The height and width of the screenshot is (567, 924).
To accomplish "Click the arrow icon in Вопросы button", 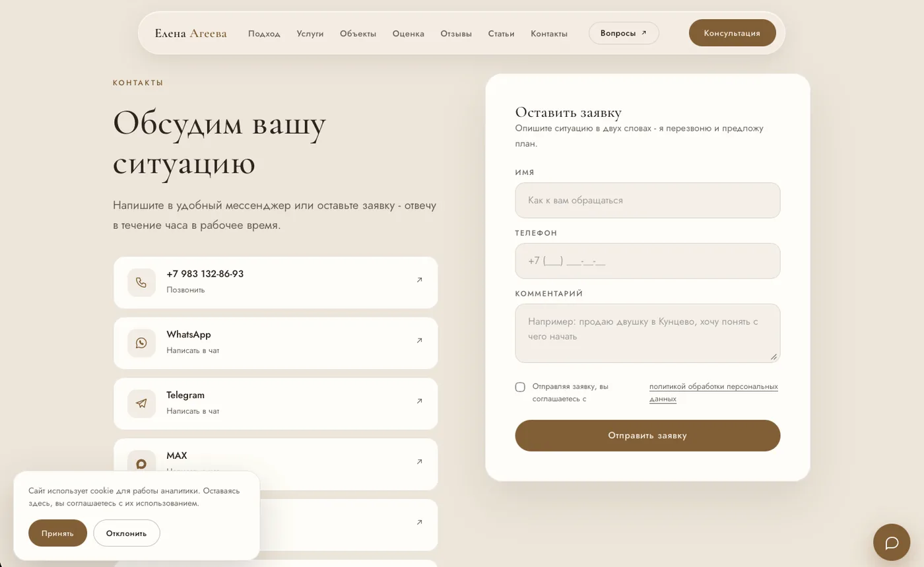I will pyautogui.click(x=644, y=33).
